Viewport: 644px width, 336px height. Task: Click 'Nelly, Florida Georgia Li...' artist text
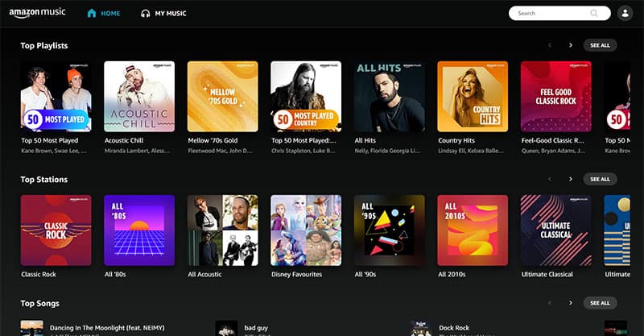click(x=387, y=151)
